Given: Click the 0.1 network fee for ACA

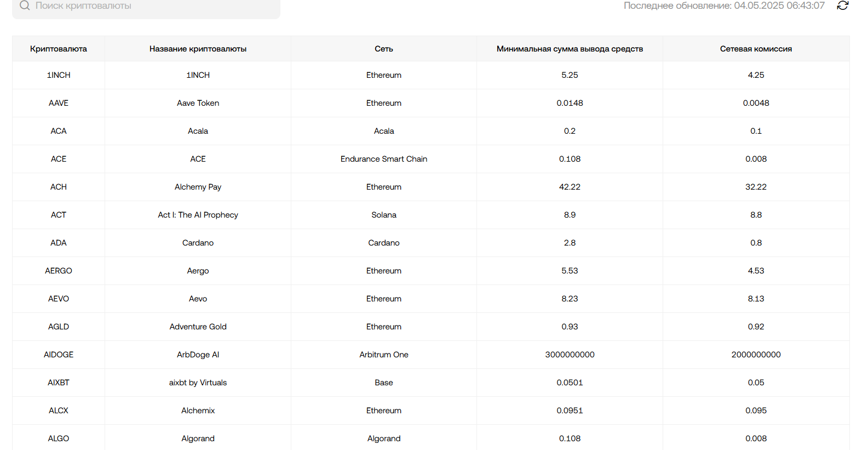Looking at the screenshot, I should pos(756,131).
